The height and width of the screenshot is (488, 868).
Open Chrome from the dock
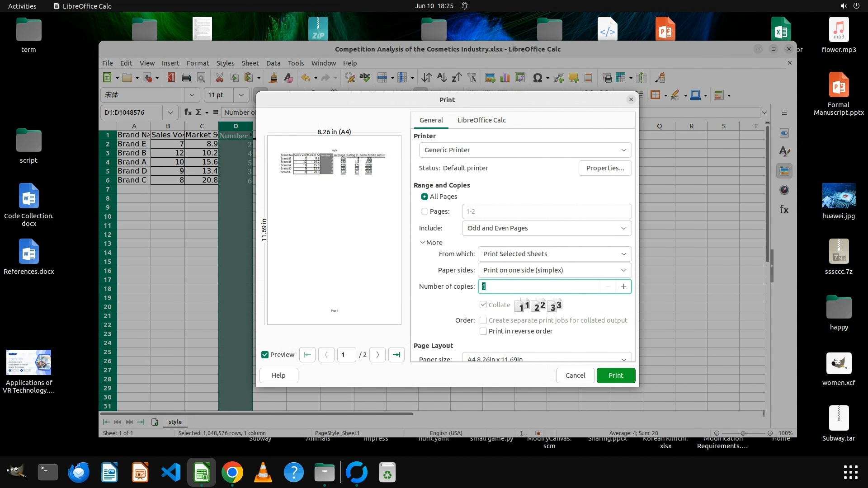[232, 473]
